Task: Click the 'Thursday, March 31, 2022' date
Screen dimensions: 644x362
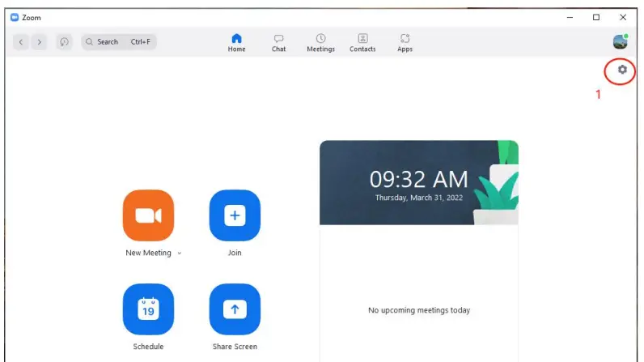Action: 419,198
